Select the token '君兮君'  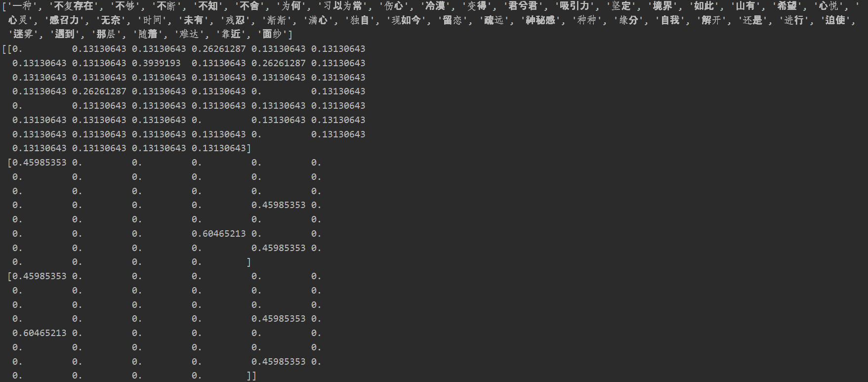[523, 6]
